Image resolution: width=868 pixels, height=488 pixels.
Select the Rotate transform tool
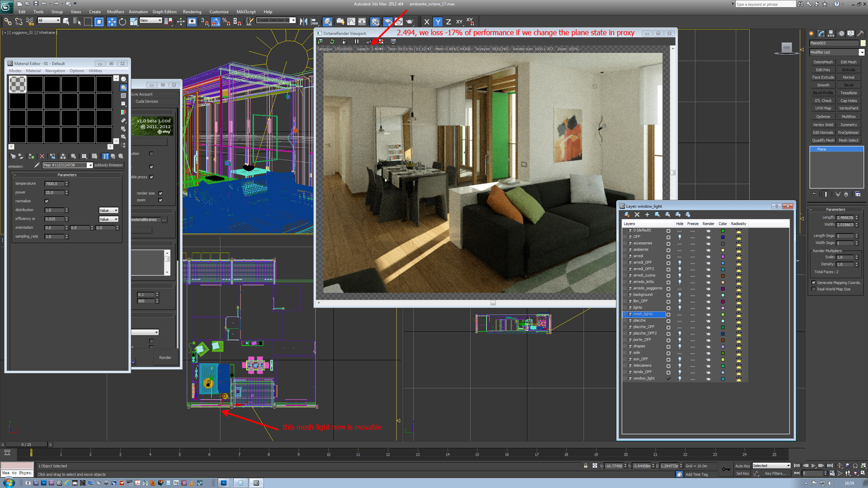[123, 22]
